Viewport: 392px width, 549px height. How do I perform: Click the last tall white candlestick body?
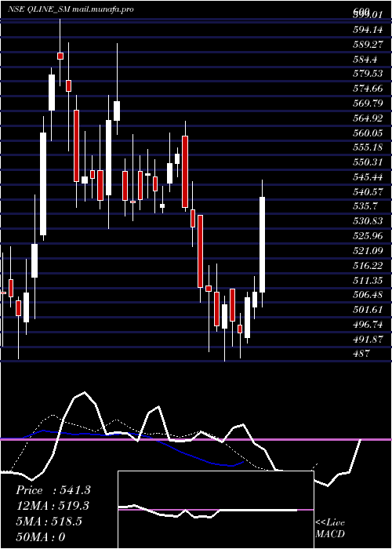[x=262, y=245]
